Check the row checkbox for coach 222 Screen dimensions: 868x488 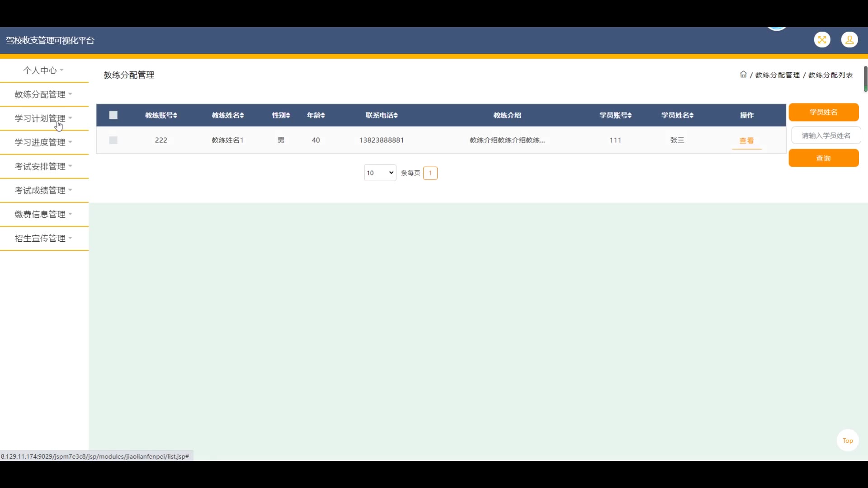tap(113, 140)
